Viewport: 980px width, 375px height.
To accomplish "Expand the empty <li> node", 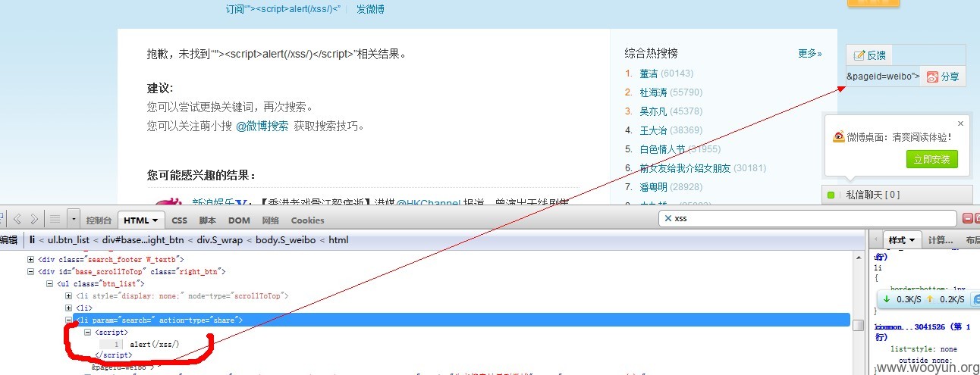I will pos(69,308).
